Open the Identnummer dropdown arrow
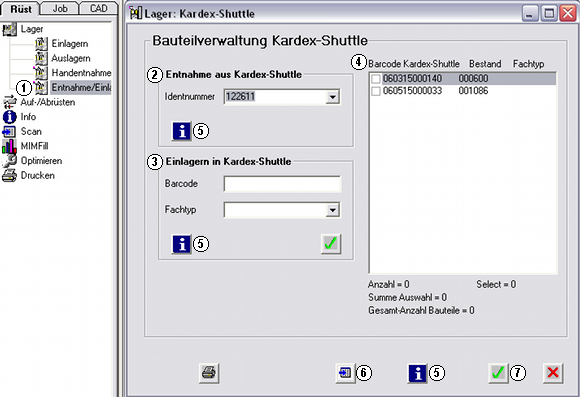Image resolution: width=580 pixels, height=397 pixels. (333, 97)
